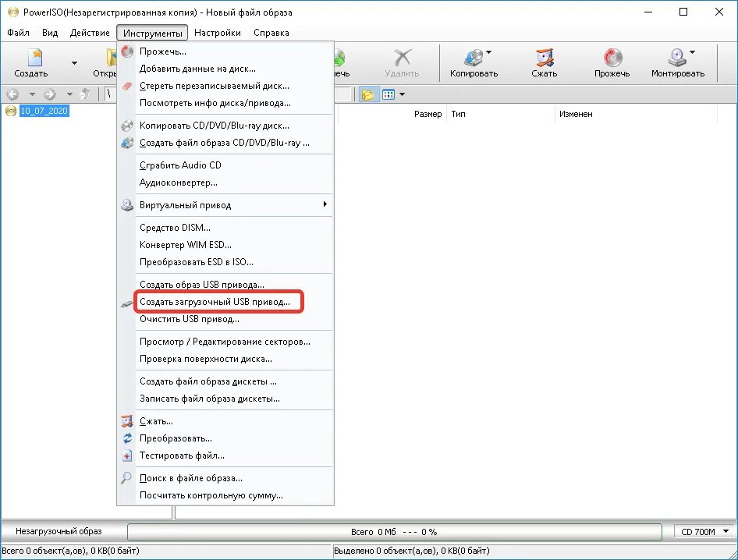
Task: Select Посчитать контрольную сумму...
Action: tap(225, 495)
